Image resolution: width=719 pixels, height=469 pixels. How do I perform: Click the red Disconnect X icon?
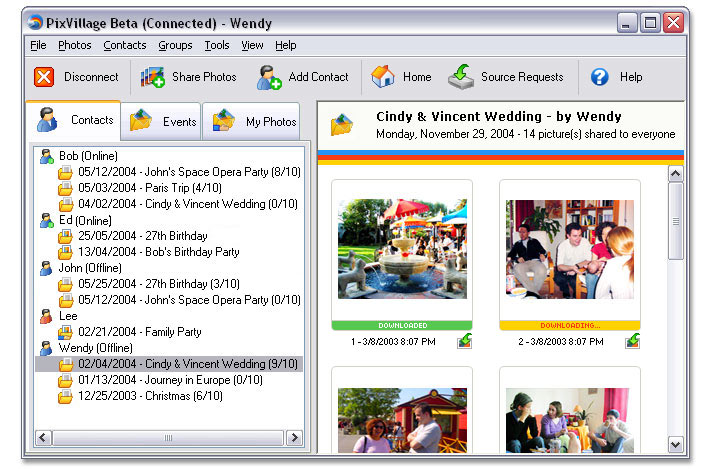pos(44,77)
